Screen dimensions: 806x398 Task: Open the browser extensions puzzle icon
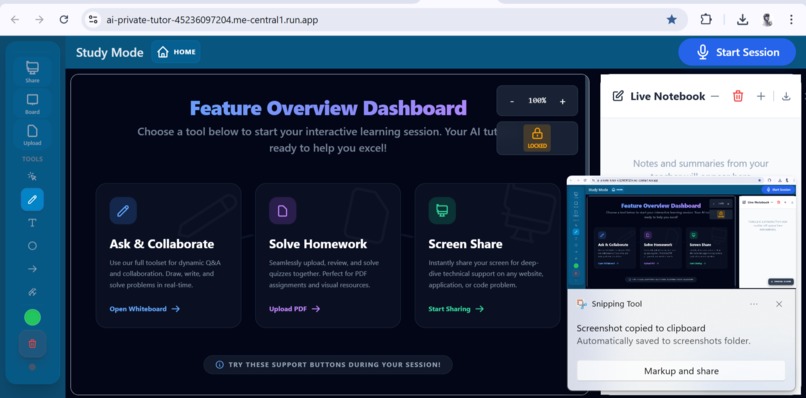point(706,20)
